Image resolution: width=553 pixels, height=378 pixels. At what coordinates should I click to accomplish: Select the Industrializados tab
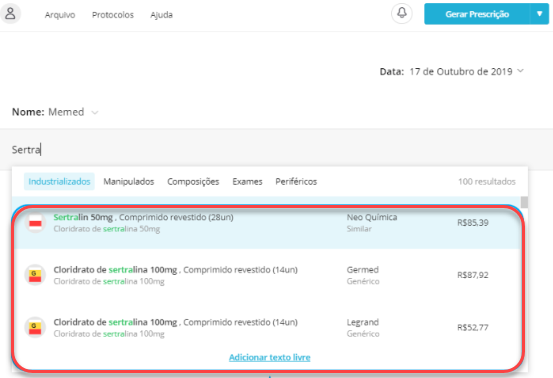pos(59,182)
